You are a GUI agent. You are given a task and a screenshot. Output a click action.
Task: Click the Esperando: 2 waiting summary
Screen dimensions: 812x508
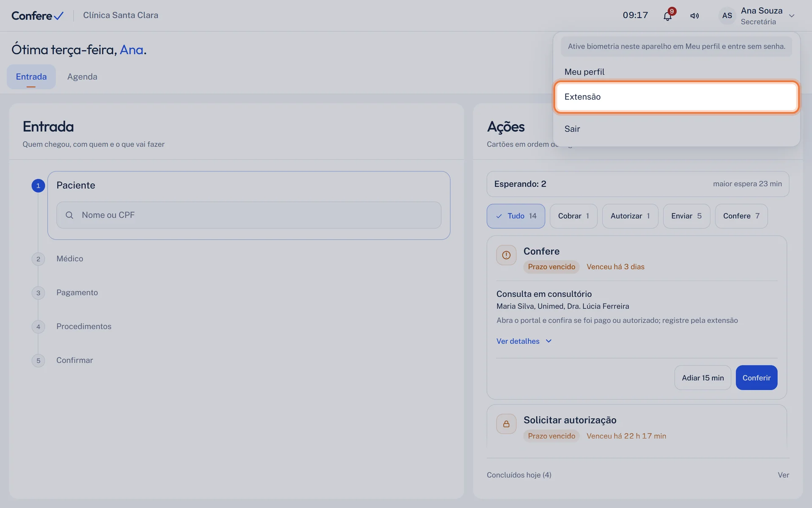tap(638, 184)
